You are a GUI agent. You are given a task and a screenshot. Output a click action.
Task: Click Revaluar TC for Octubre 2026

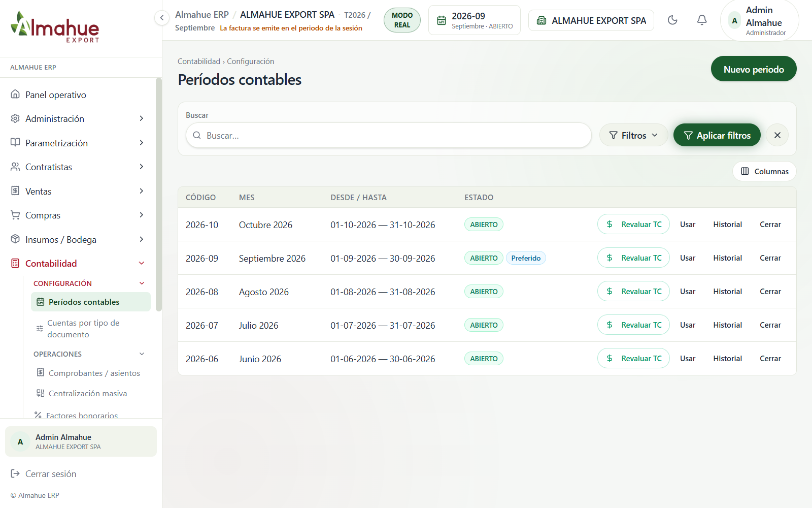(x=633, y=224)
